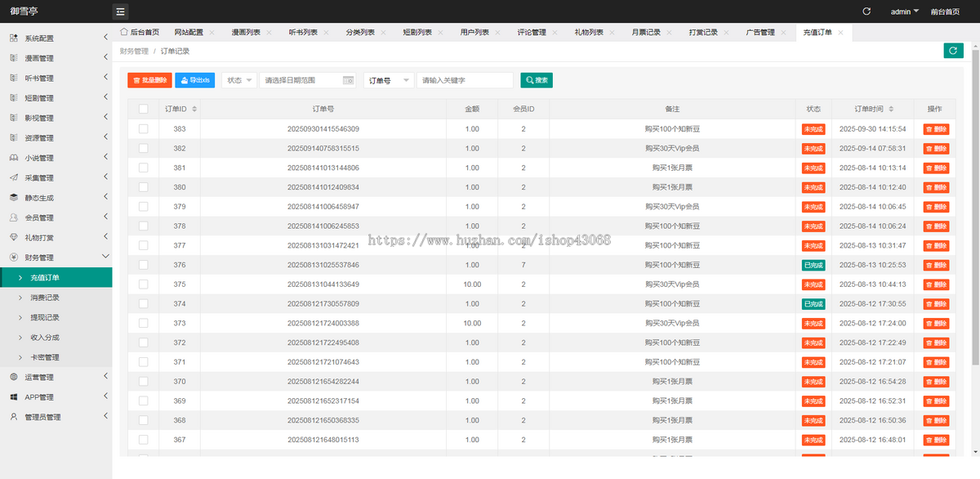Tick the checkbox for order 368
Screen dimensions: 980x479
coord(144,420)
